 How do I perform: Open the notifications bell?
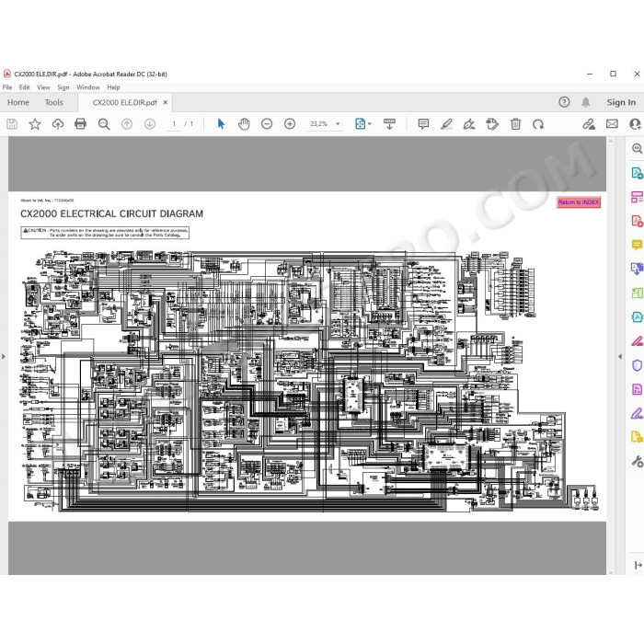586,102
